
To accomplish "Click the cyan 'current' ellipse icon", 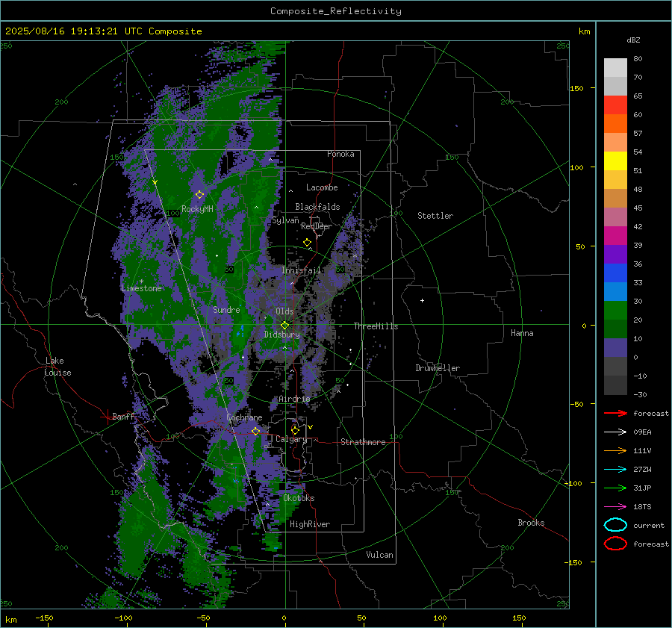I will coord(615,525).
